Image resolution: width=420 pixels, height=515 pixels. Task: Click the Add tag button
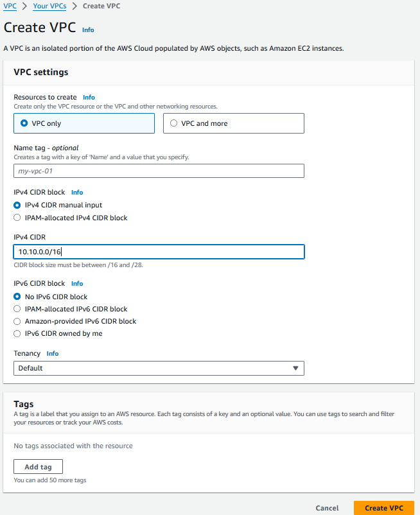(x=38, y=467)
